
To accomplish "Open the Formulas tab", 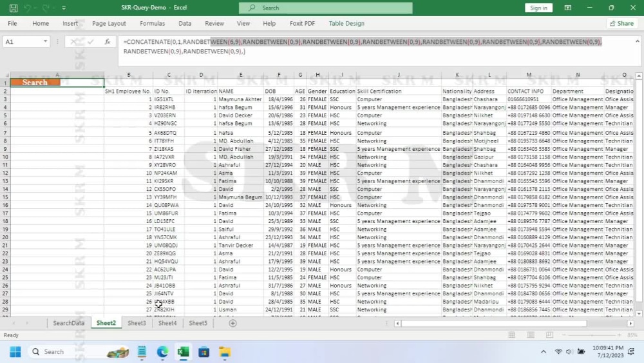I will [x=153, y=23].
